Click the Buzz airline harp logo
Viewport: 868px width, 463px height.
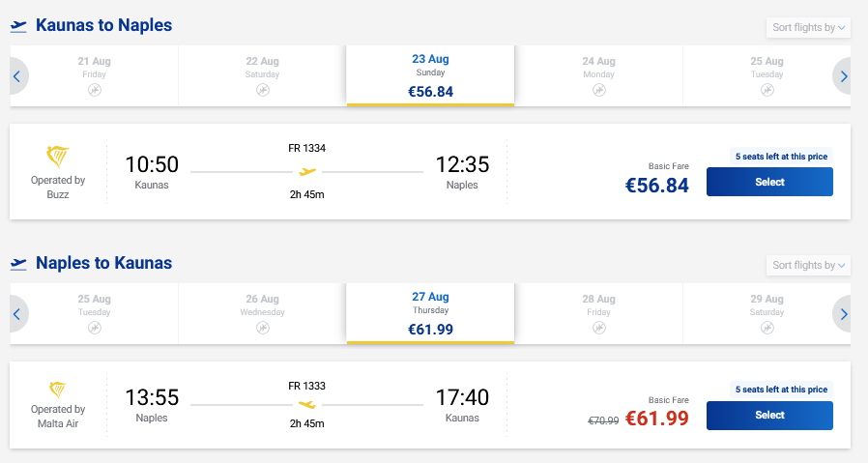pos(59,157)
